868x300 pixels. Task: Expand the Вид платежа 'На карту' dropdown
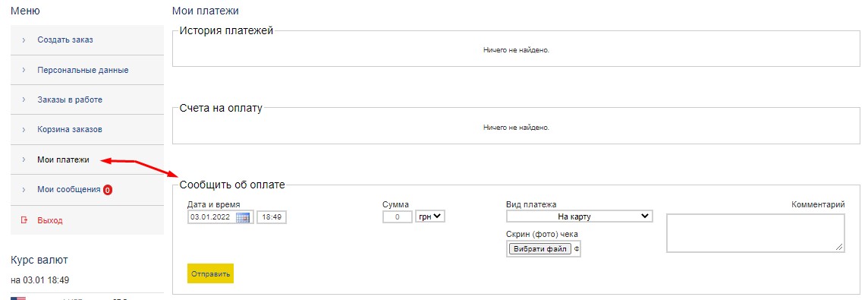tap(580, 216)
